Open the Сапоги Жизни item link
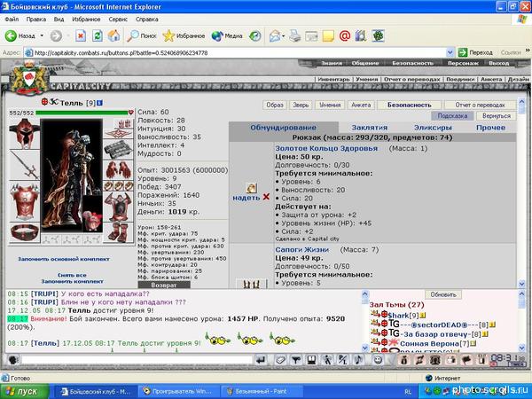532x399 pixels. [x=302, y=250]
